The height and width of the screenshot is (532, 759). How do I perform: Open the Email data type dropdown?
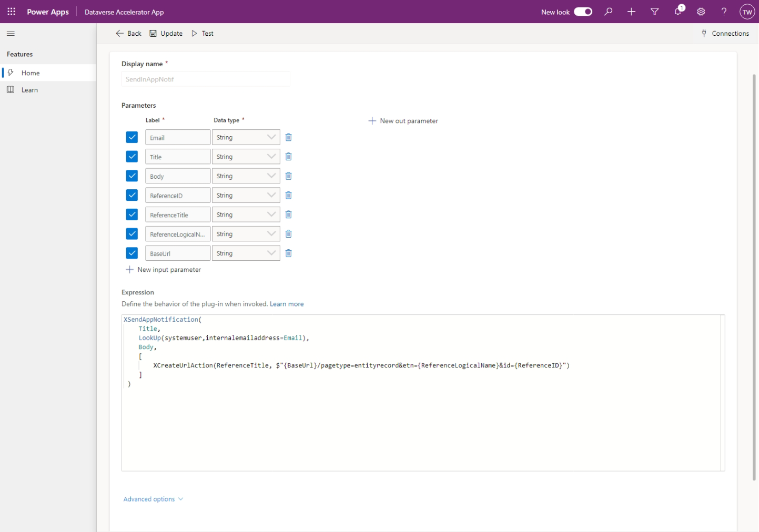[246, 137]
